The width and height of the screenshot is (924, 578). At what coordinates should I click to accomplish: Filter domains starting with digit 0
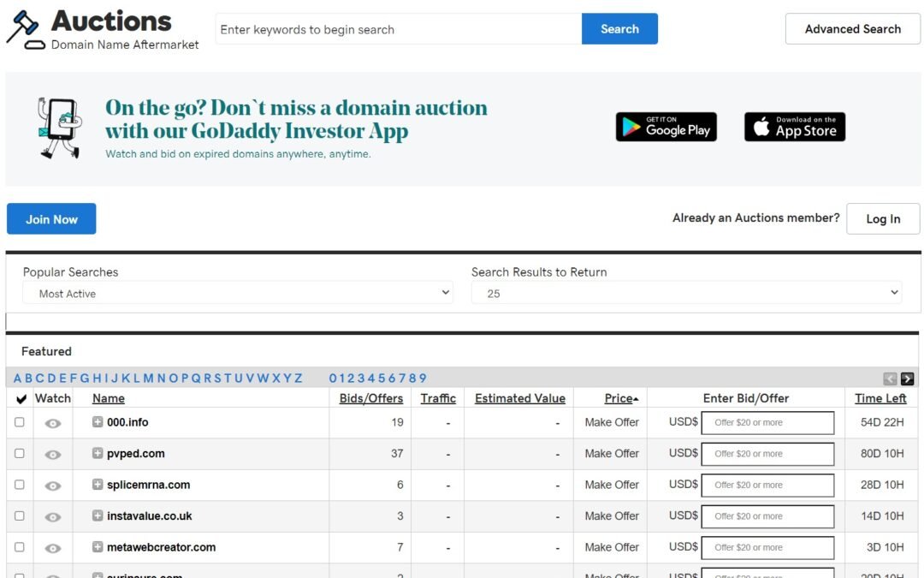tap(333, 378)
